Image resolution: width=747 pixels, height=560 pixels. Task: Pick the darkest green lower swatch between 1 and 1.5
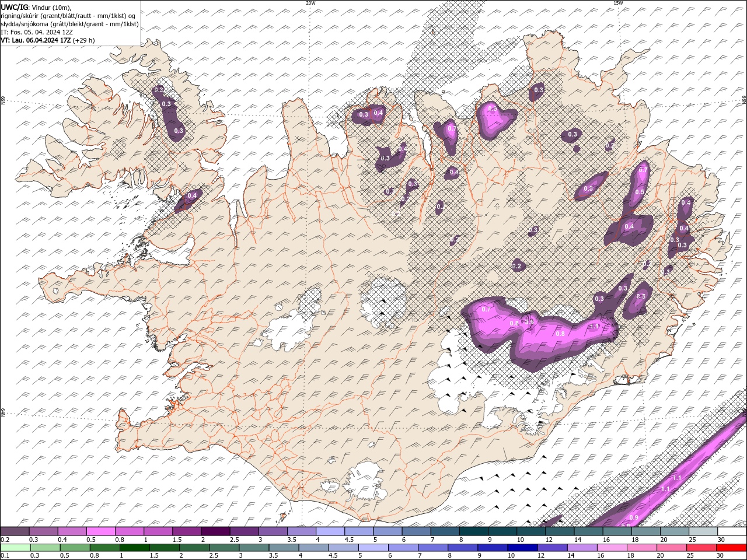(x=134, y=548)
